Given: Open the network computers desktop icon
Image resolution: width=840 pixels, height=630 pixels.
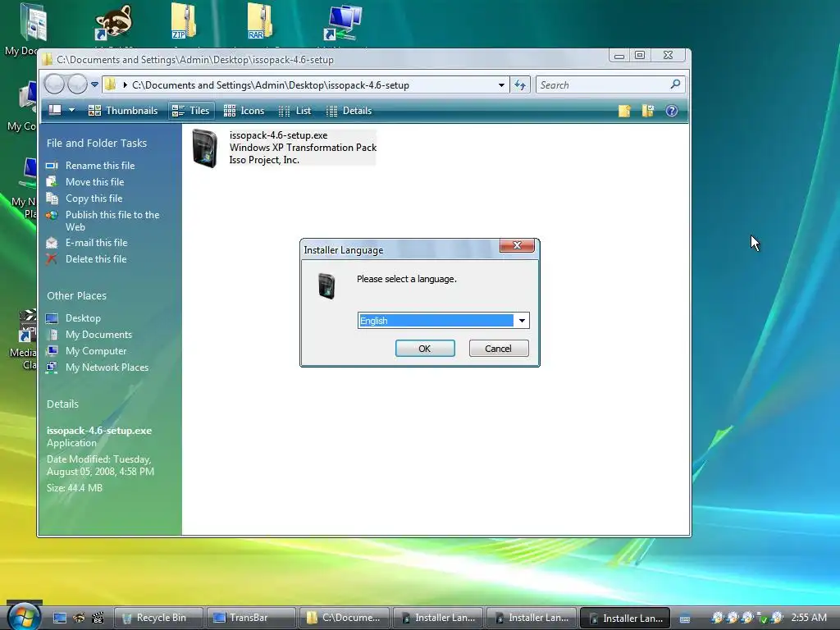Looking at the screenshot, I should (343, 22).
